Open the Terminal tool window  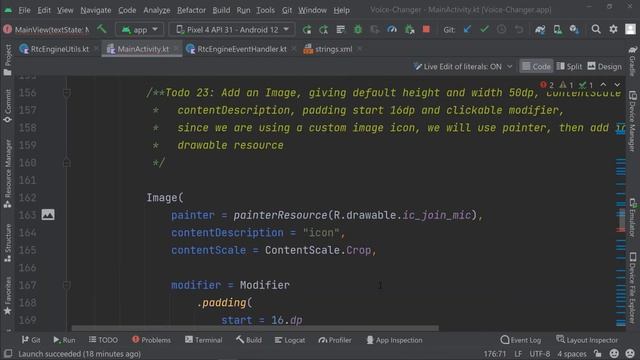[204, 340]
